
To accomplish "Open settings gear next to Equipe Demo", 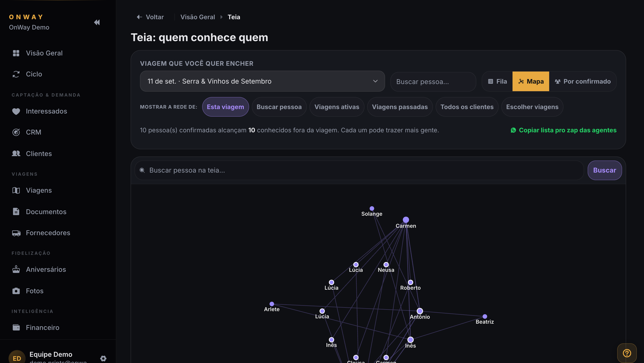I will [103, 359].
